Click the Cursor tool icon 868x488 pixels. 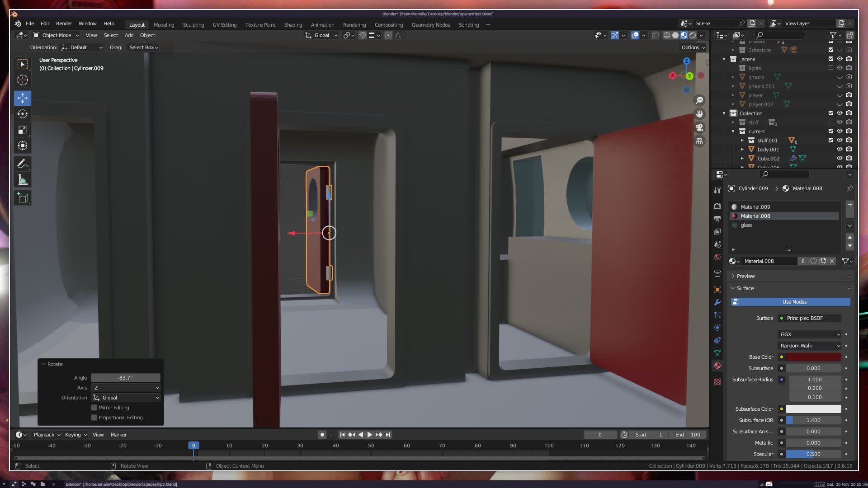click(x=23, y=80)
